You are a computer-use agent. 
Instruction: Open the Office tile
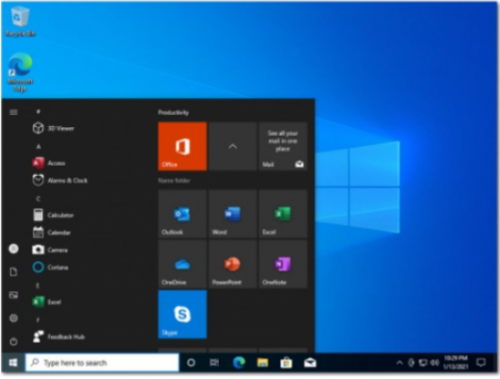coord(182,146)
